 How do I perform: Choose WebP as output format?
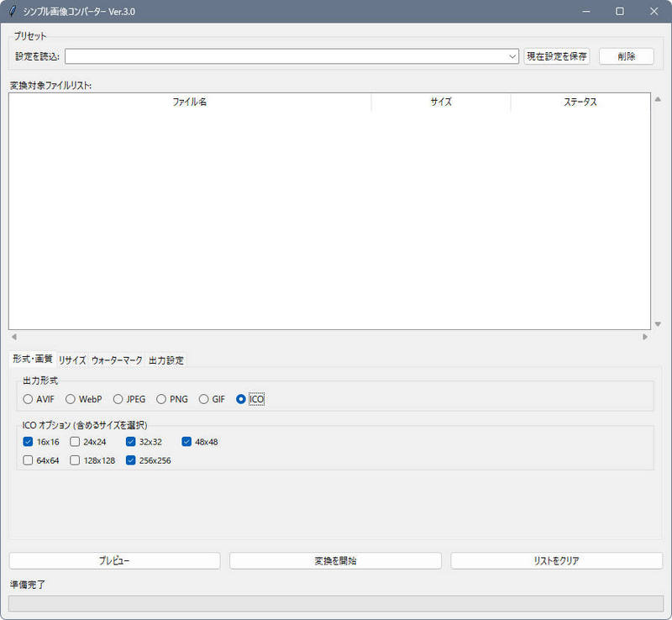tap(71, 399)
